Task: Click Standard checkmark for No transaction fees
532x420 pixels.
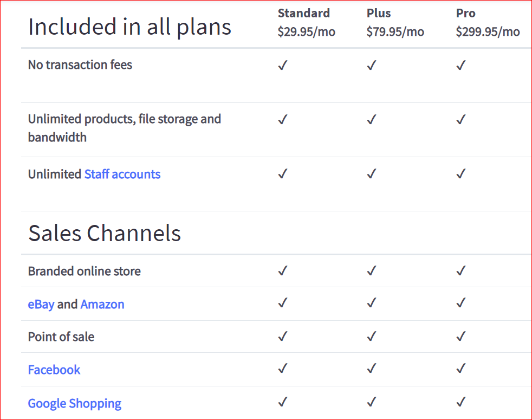Action: pos(282,66)
